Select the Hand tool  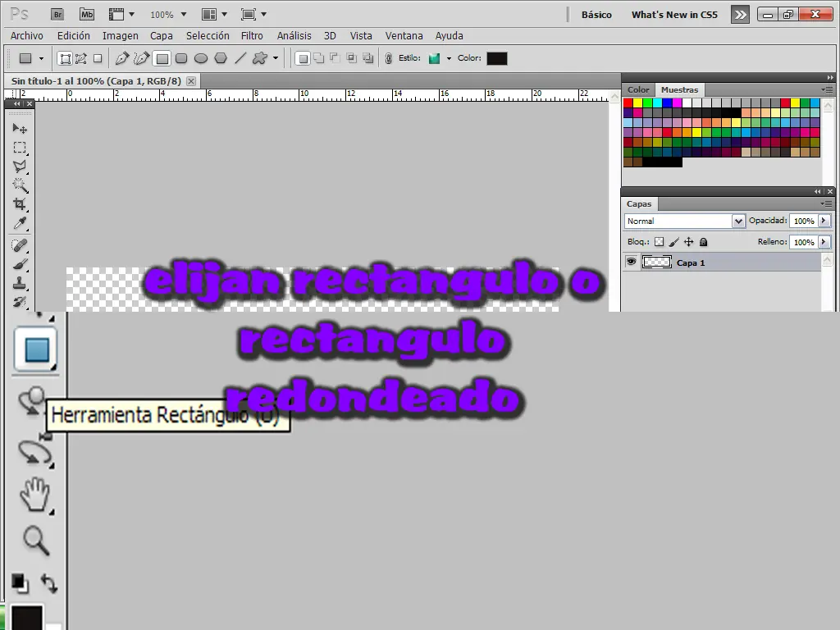pos(35,494)
